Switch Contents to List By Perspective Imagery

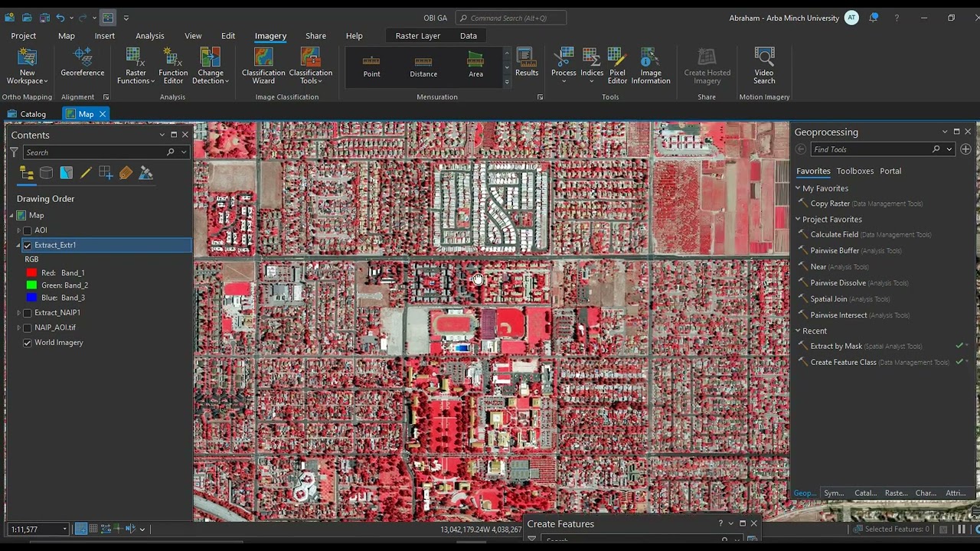pos(145,173)
